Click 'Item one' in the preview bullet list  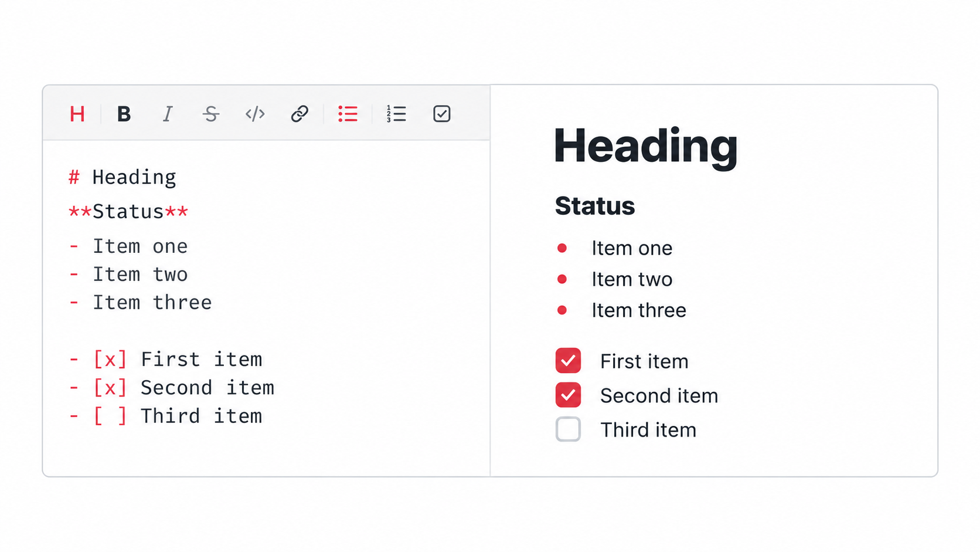tap(632, 248)
